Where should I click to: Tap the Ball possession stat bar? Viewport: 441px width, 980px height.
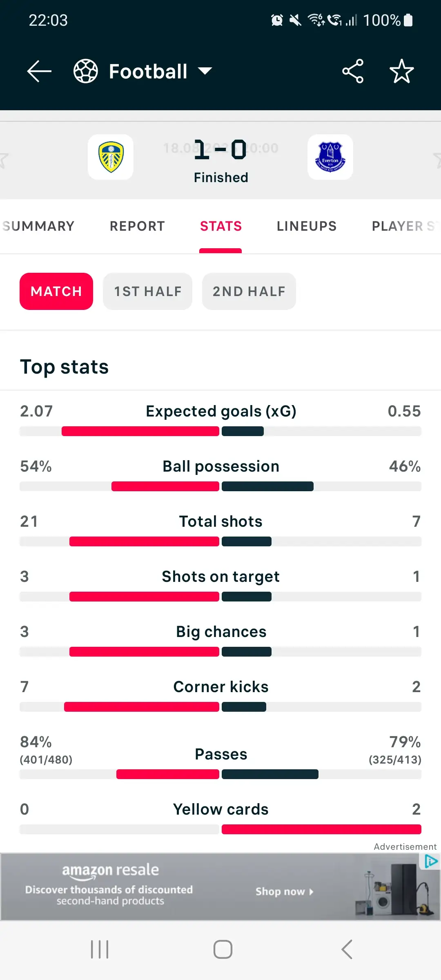pyautogui.click(x=220, y=486)
